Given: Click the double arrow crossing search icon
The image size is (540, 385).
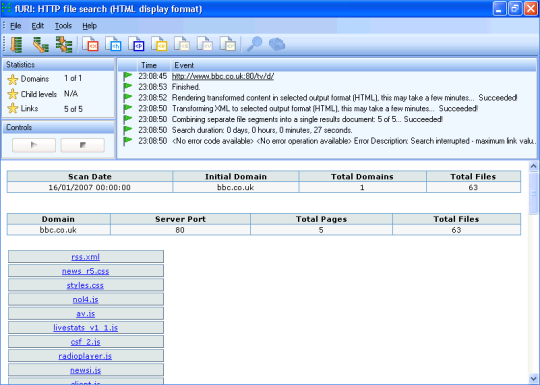Looking at the screenshot, I should click(64, 45).
